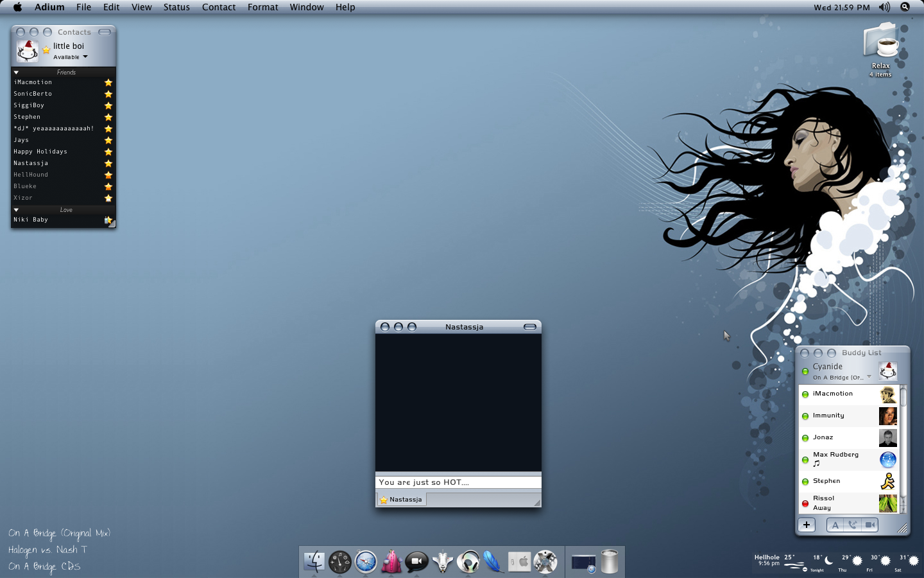
Task: Select Jays in Contacts list
Action: pos(63,140)
